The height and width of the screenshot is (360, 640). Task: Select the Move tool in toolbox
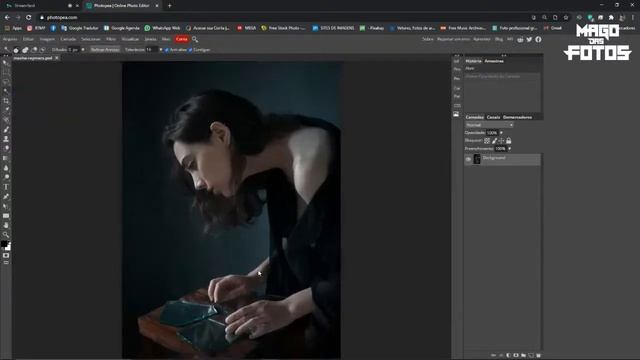pyautogui.click(x=6, y=63)
